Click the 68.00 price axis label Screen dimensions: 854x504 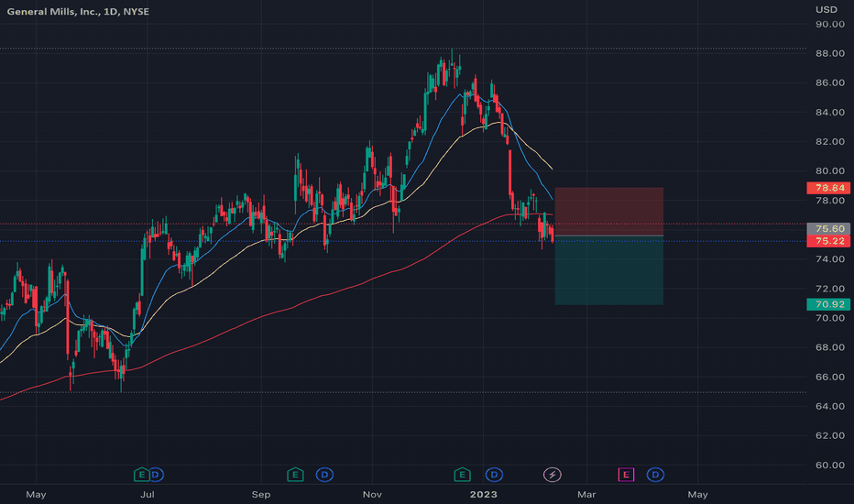pos(830,347)
